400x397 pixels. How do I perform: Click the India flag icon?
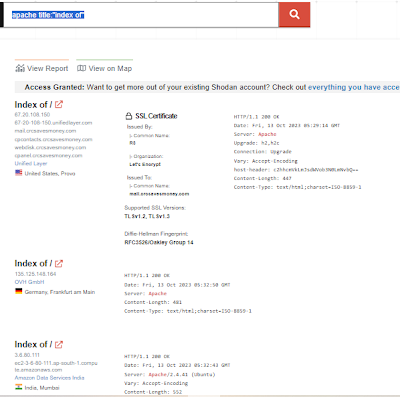point(19,387)
